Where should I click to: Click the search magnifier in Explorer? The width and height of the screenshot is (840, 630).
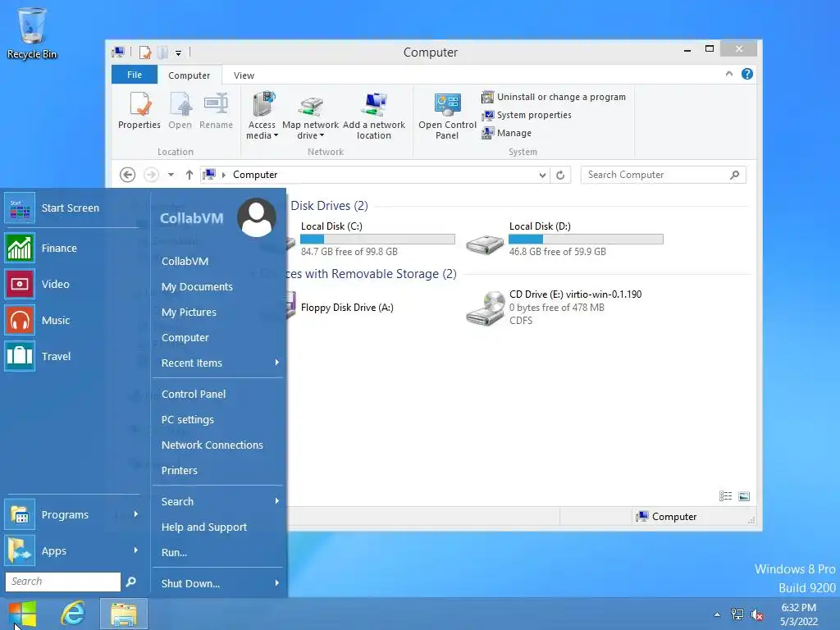pos(735,175)
